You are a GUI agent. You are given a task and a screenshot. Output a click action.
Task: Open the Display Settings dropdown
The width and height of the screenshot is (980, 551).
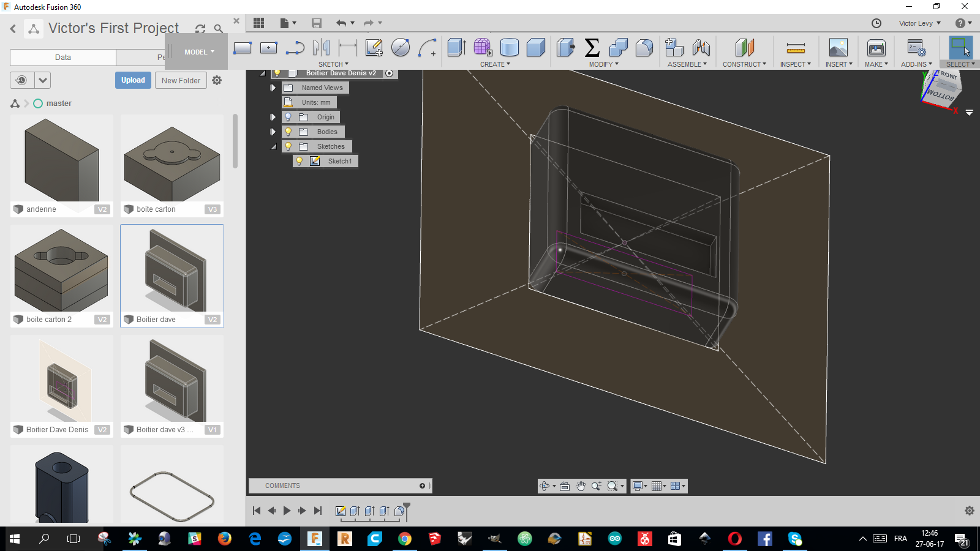pyautogui.click(x=640, y=486)
